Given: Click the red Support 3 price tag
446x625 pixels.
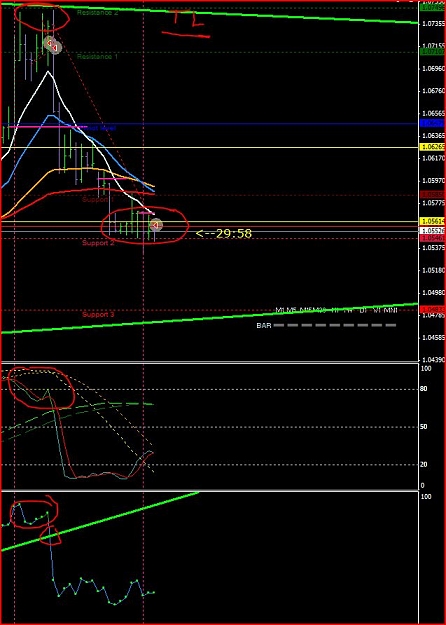Looking at the screenshot, I should click(x=432, y=309).
